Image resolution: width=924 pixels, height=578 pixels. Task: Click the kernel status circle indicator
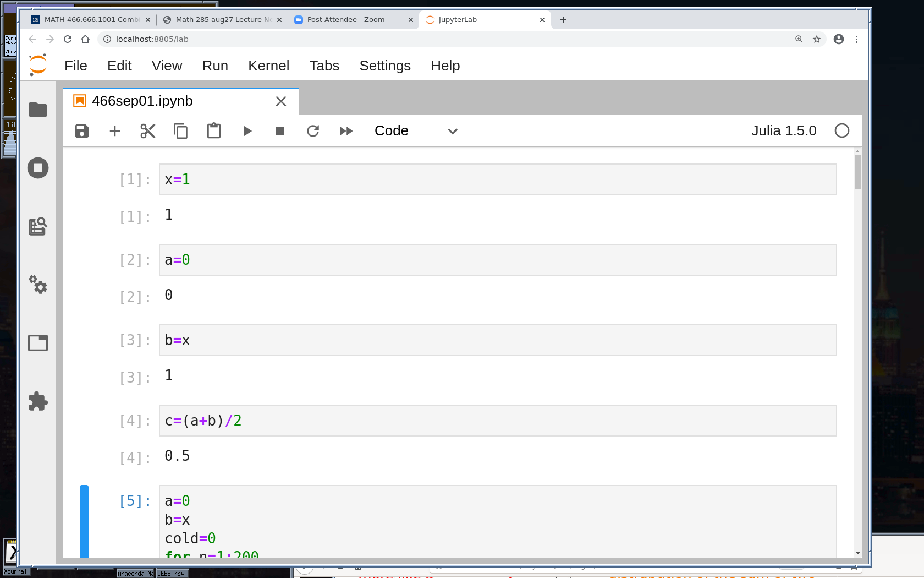[842, 131]
